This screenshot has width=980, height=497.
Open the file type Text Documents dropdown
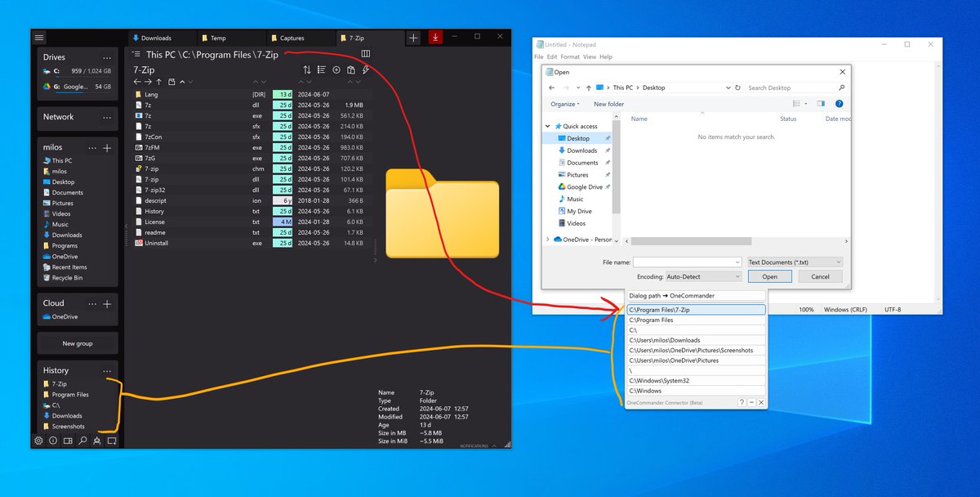click(795, 262)
